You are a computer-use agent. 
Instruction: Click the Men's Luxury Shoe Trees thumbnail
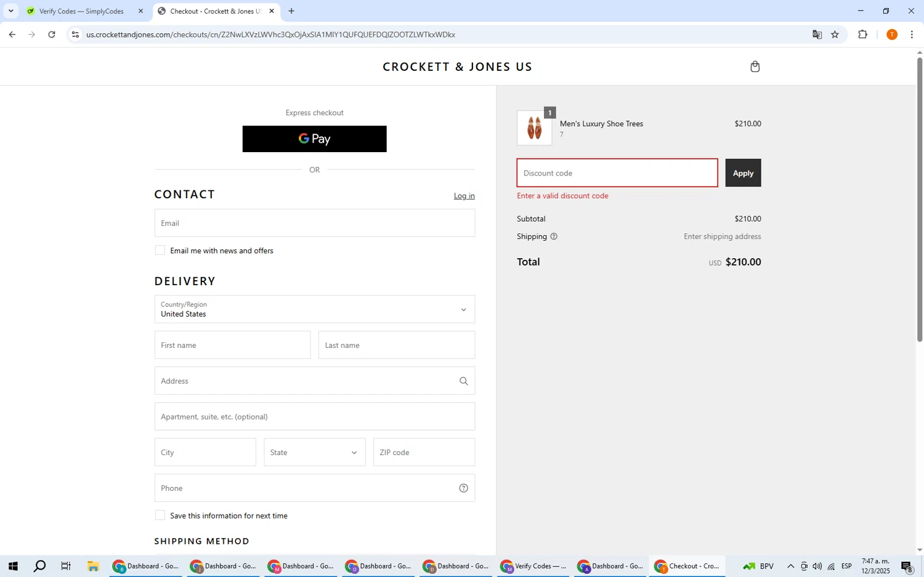[x=535, y=128]
